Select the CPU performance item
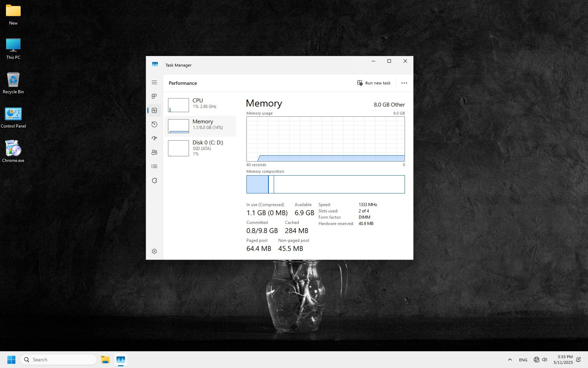This screenshot has width=588, height=368. pyautogui.click(x=200, y=105)
